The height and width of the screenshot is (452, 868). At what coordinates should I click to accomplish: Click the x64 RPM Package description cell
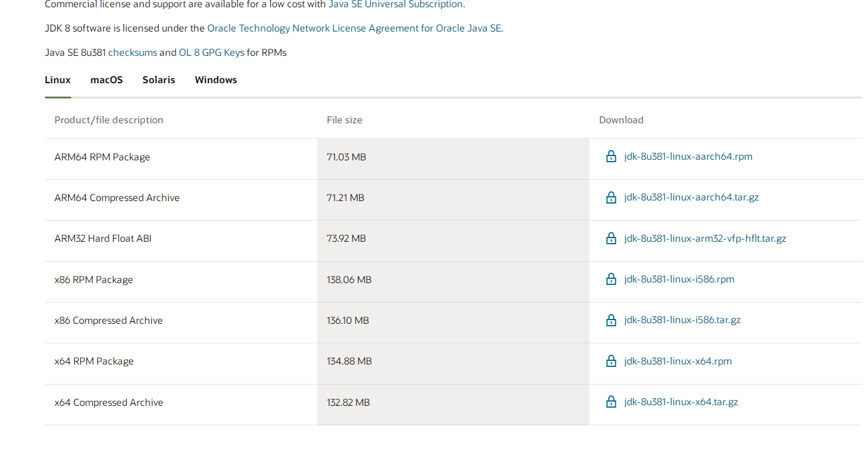click(x=94, y=361)
